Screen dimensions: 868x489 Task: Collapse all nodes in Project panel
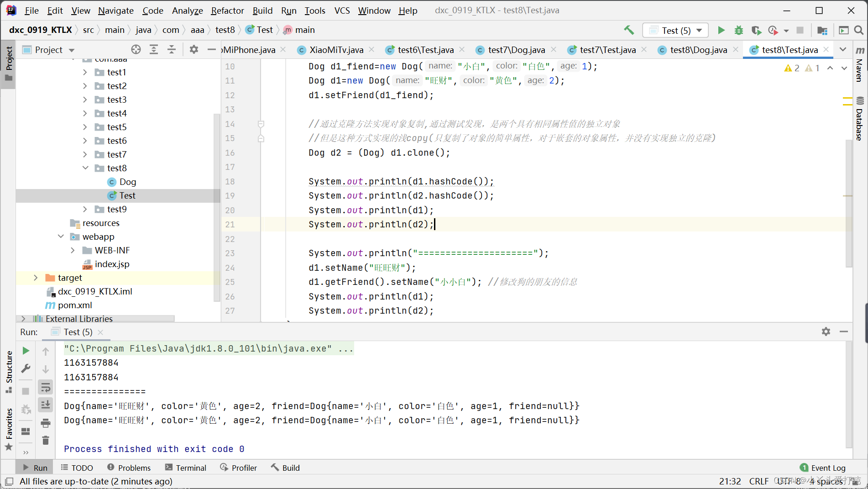(172, 49)
